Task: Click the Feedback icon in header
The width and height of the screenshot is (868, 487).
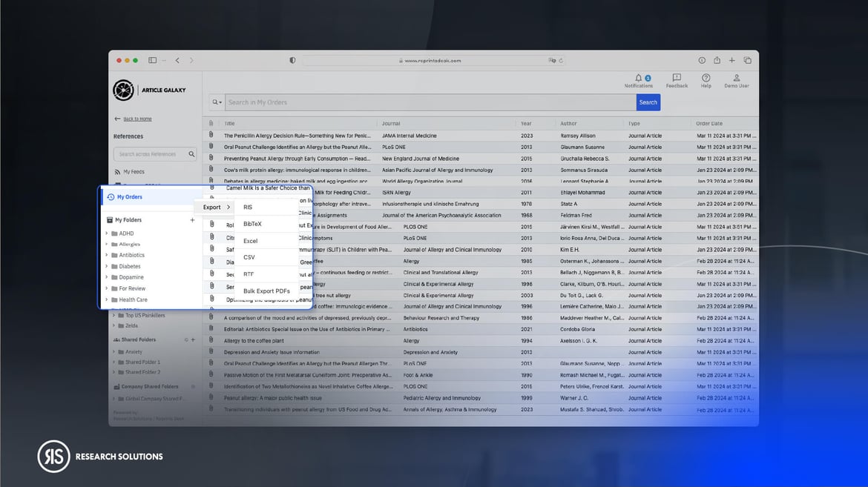Action: [677, 78]
